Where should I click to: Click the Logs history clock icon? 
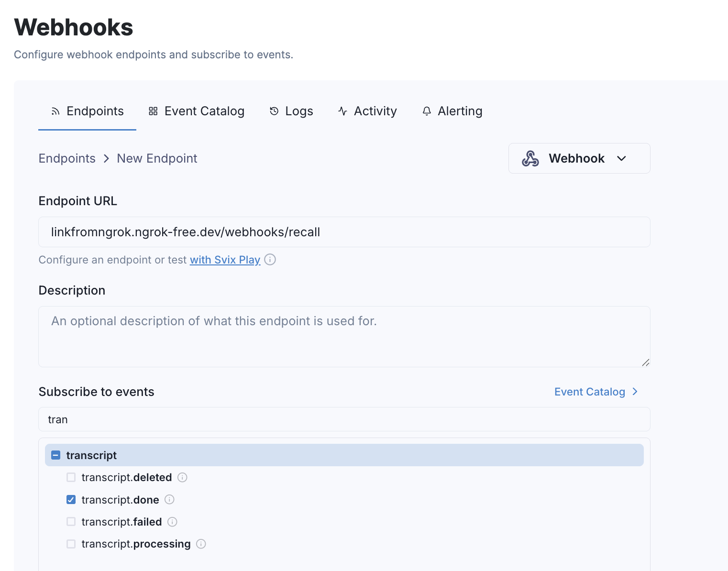(x=274, y=111)
